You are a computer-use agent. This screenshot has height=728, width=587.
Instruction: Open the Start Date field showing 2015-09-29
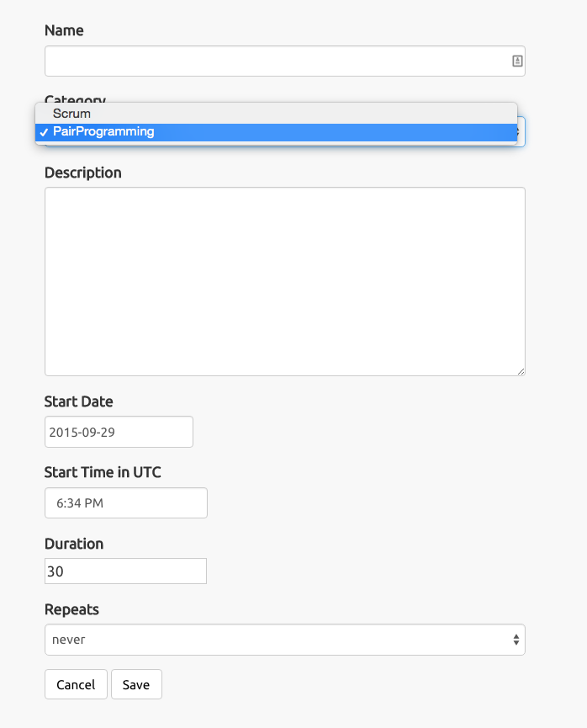click(119, 432)
